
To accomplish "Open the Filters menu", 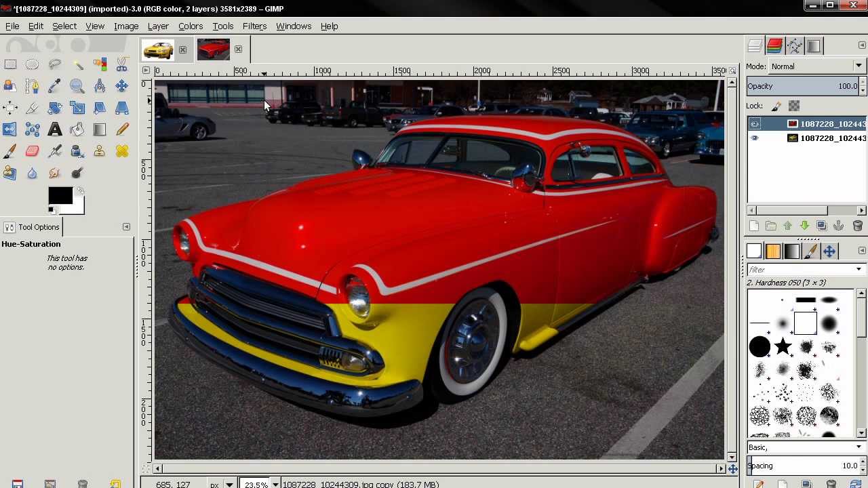I will tap(254, 26).
